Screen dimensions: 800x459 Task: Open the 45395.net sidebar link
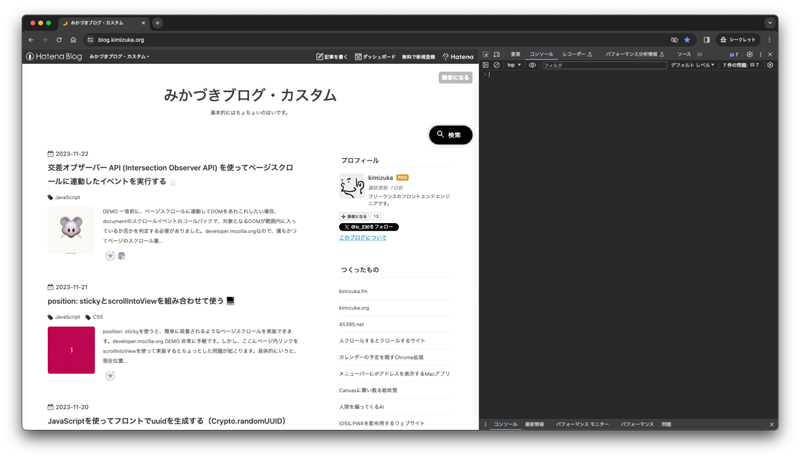point(352,324)
